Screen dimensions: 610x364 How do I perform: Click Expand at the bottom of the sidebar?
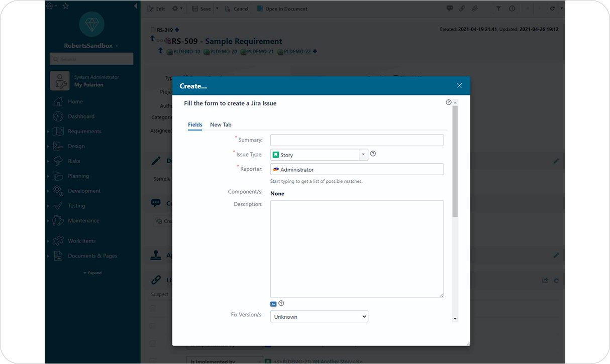(92, 273)
